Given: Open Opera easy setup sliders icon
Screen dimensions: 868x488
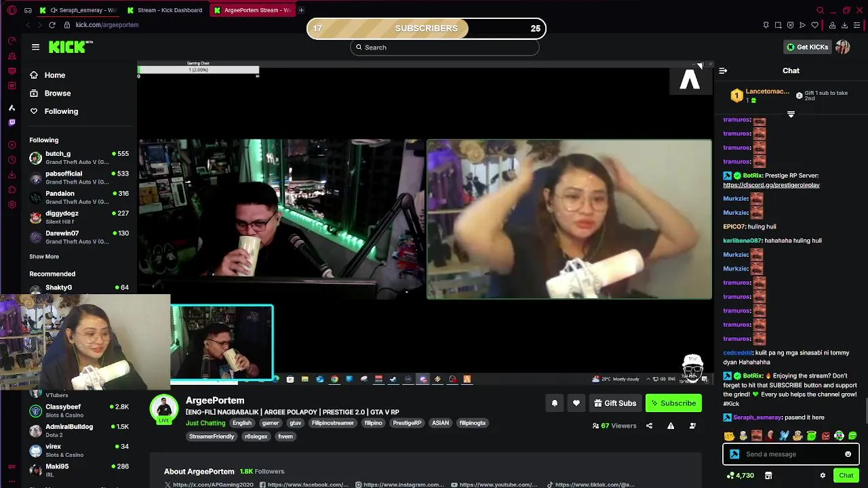Looking at the screenshot, I should point(857,25).
